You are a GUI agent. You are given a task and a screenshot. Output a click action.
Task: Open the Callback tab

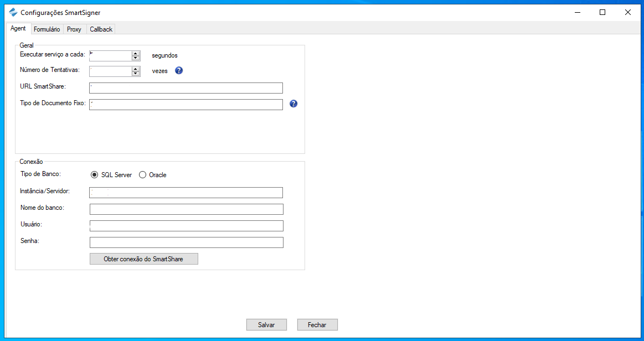101,29
